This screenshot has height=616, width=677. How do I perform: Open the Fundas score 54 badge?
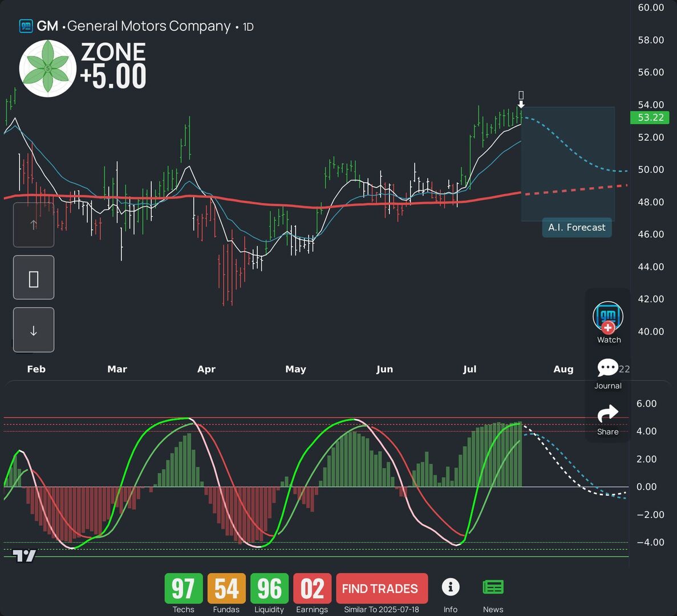(226, 589)
